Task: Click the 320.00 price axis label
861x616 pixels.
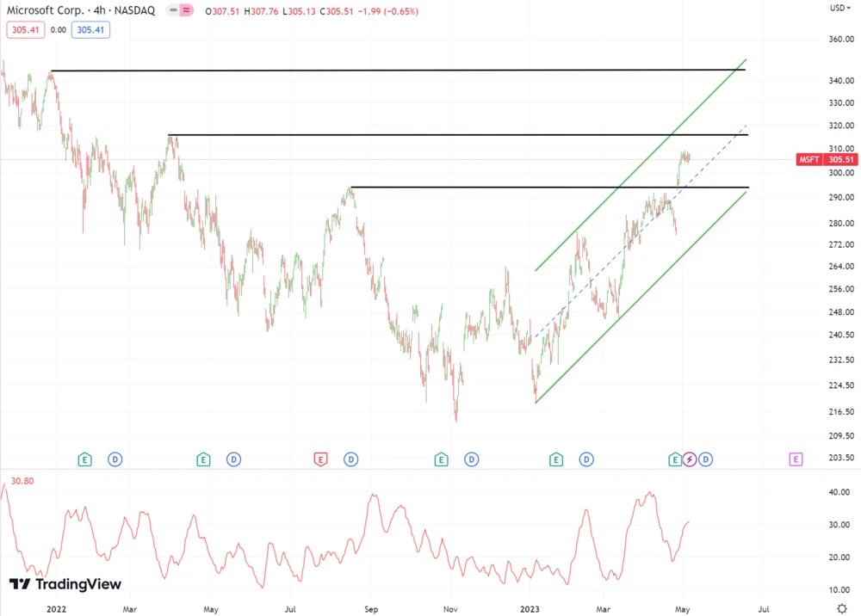Action: pos(841,126)
